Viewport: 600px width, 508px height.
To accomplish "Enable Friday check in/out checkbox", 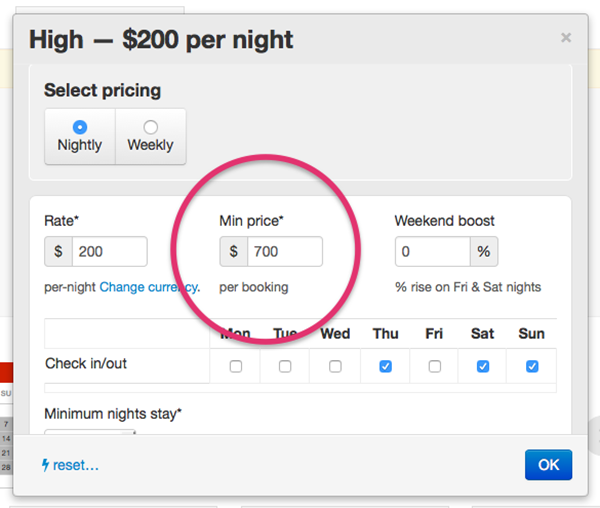I will tap(435, 366).
